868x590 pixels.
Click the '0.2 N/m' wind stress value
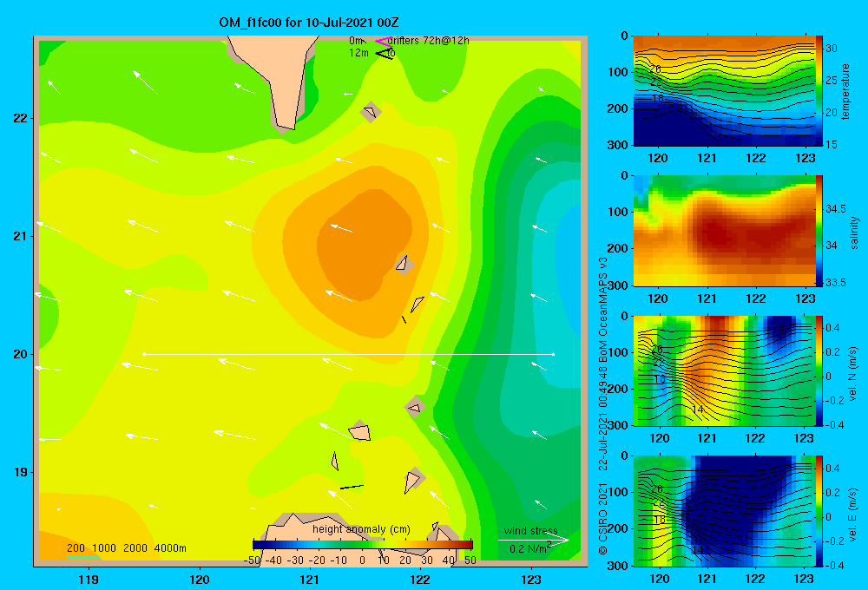tap(530, 548)
